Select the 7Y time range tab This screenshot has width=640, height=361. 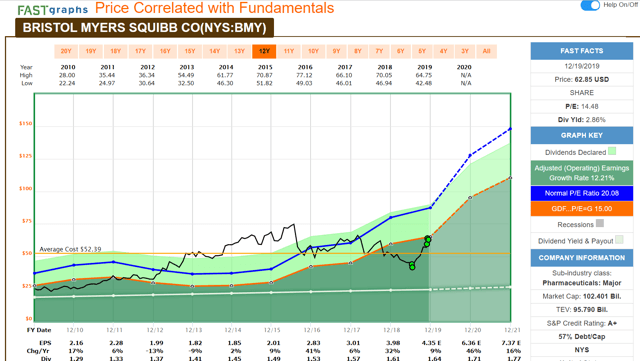pyautogui.click(x=379, y=51)
